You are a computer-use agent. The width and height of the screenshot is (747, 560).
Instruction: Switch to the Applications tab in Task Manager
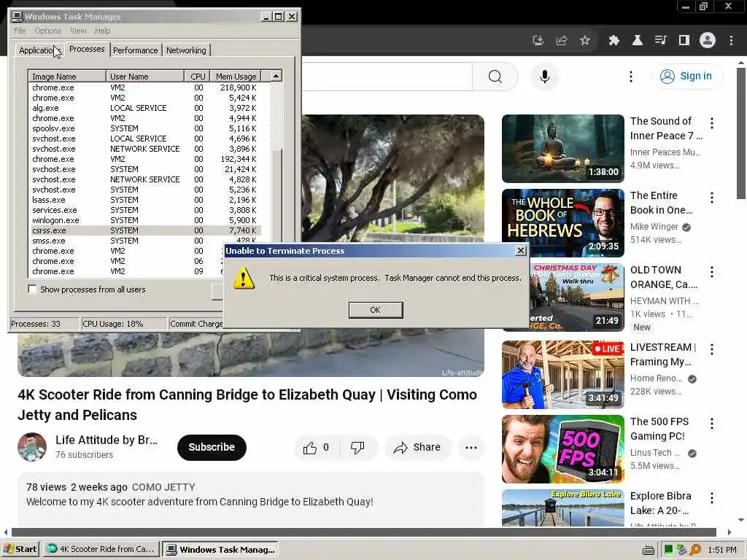39,50
